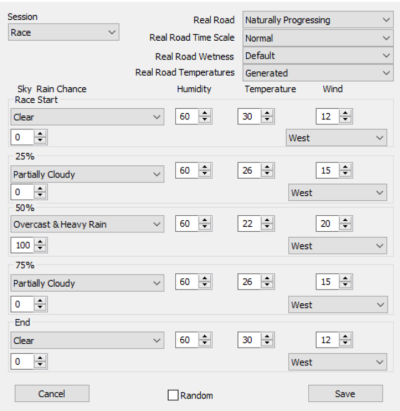Open Race Start wind direction West dropdown
The width and height of the screenshot is (400, 411).
[336, 138]
